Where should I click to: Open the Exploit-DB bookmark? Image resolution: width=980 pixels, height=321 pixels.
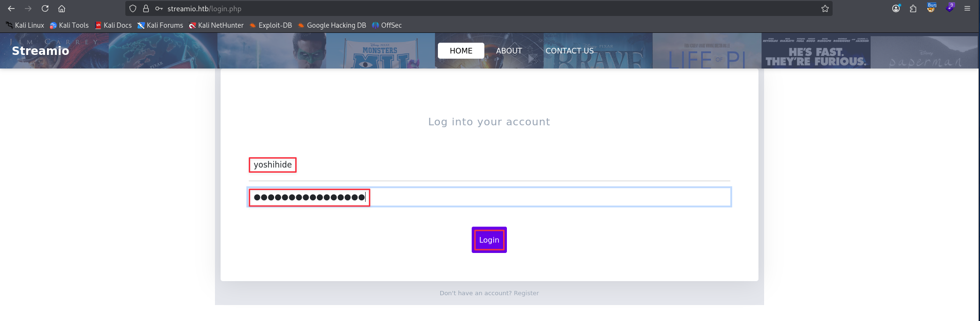coord(271,25)
